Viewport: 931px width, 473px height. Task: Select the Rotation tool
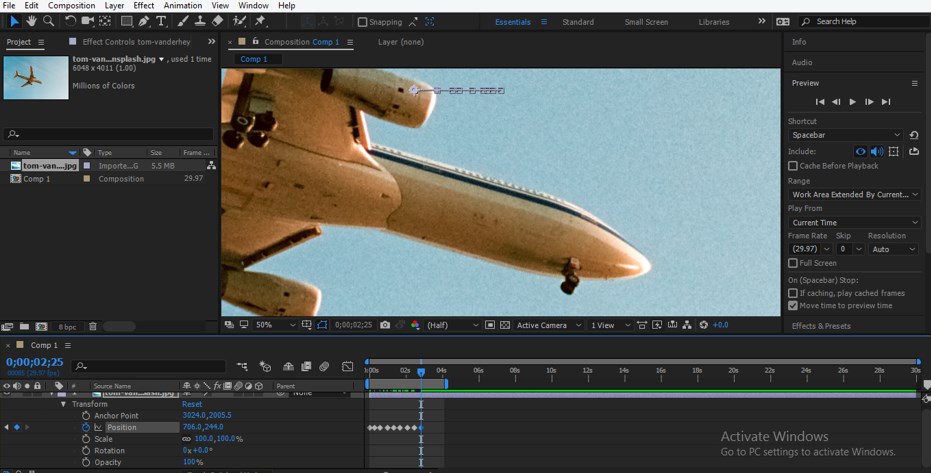pyautogui.click(x=70, y=21)
